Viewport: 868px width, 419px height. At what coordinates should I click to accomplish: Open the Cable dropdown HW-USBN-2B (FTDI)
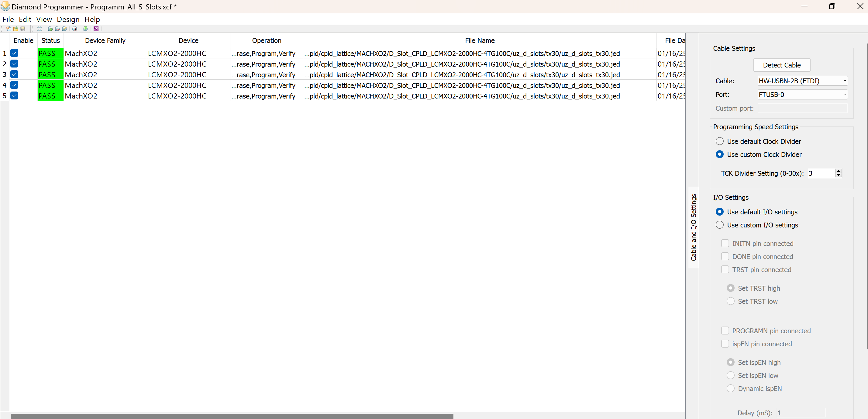click(x=802, y=81)
